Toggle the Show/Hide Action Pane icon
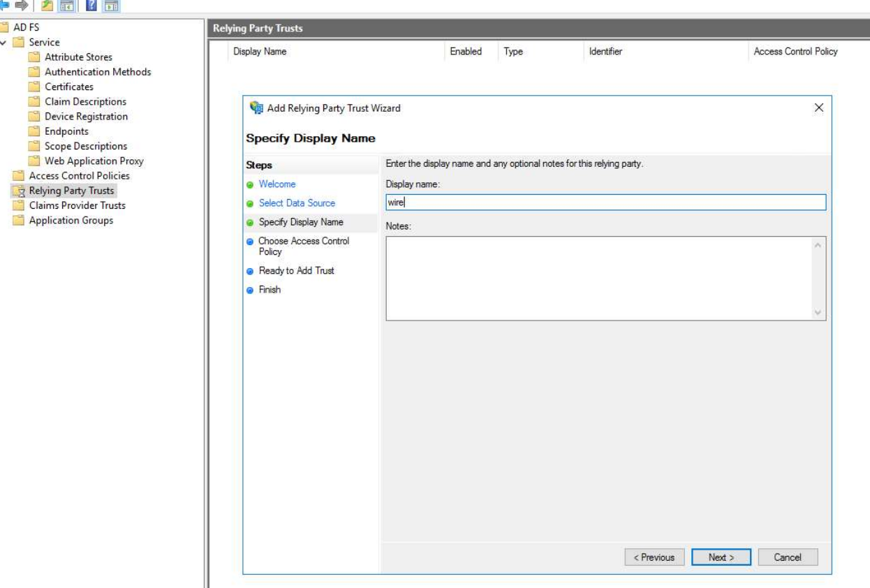This screenshot has width=870, height=588. coord(111,6)
